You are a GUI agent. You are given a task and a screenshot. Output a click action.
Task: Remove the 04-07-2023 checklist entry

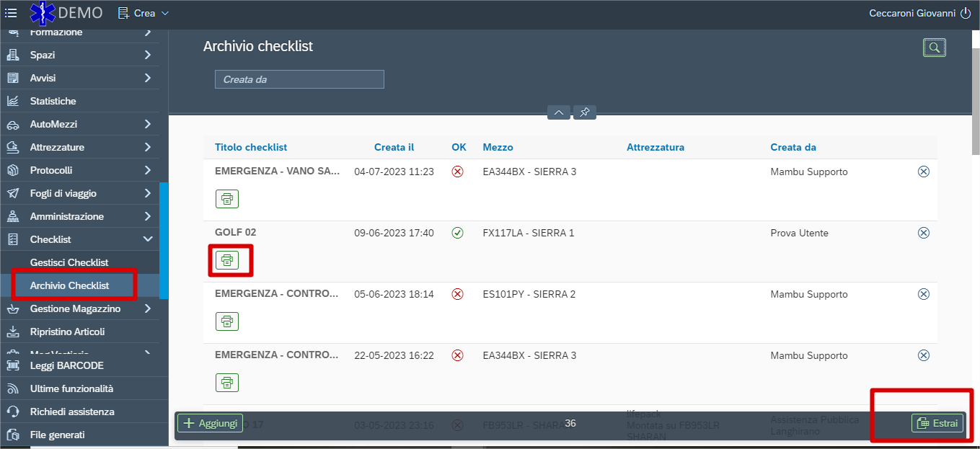[923, 172]
